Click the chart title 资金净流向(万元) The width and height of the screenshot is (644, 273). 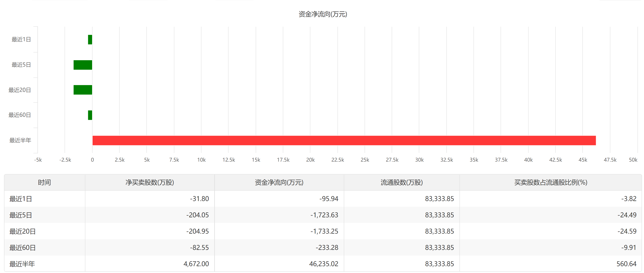tap(323, 14)
